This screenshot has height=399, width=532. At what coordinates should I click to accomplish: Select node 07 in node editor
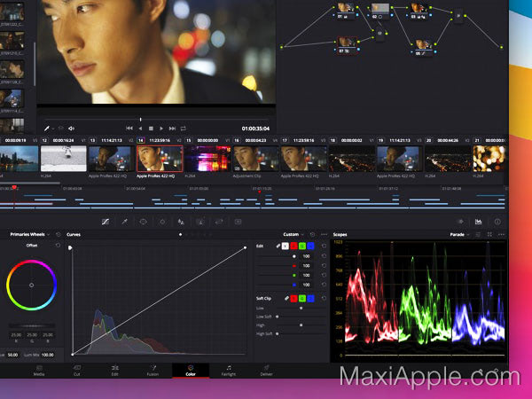point(347,45)
